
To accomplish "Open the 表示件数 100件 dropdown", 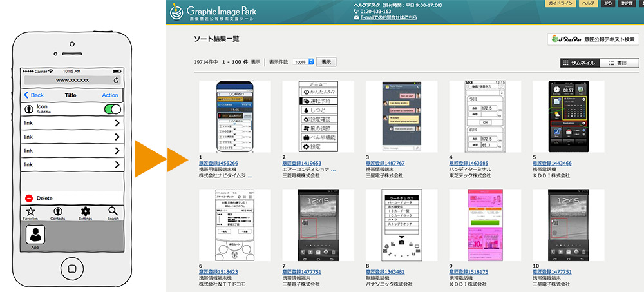I will point(303,62).
